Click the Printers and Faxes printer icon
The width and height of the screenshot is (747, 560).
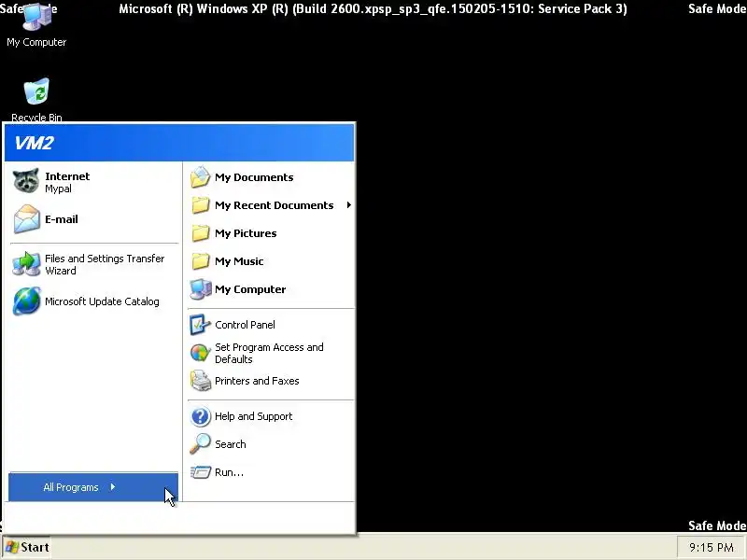point(201,381)
